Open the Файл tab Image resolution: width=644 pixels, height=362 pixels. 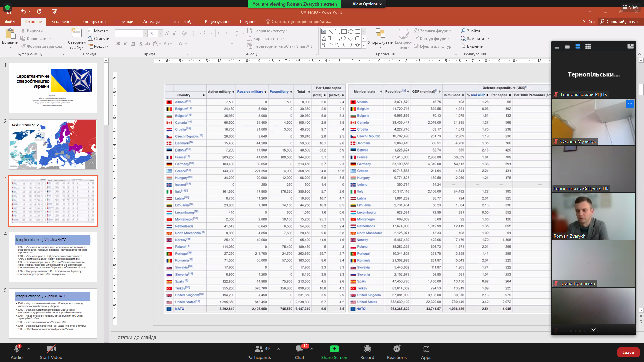click(10, 22)
